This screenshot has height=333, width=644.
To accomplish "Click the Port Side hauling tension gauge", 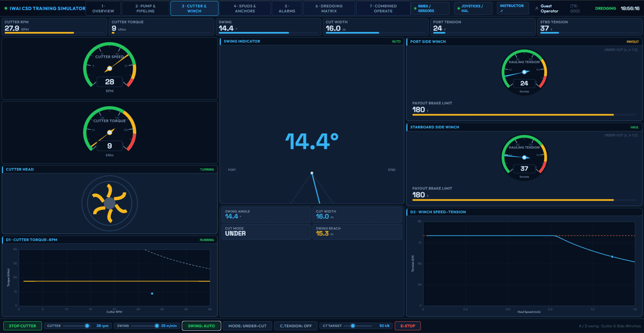I will [524, 72].
